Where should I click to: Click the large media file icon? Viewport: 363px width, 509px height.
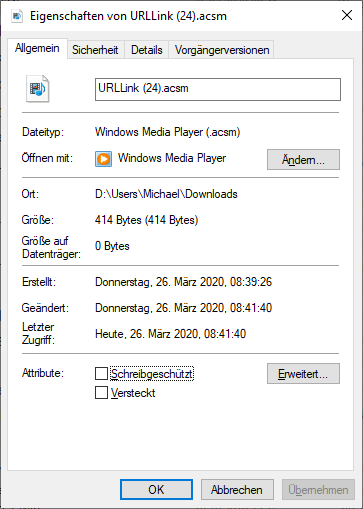(x=38, y=89)
